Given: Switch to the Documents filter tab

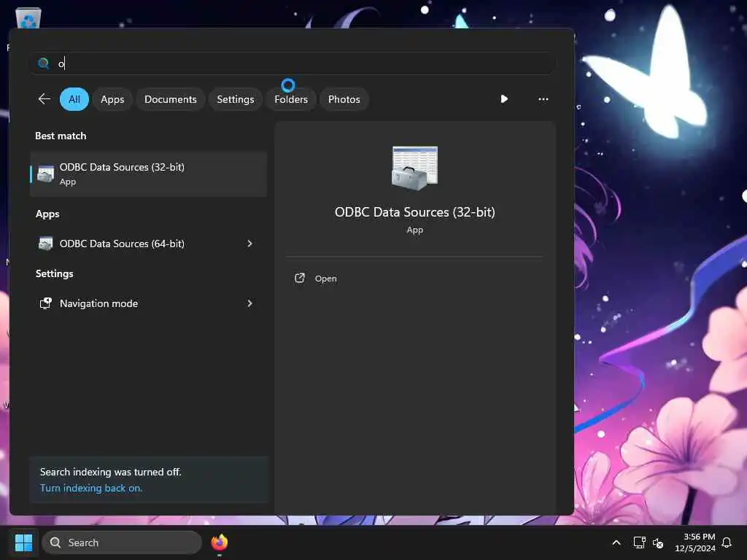Looking at the screenshot, I should pos(171,99).
